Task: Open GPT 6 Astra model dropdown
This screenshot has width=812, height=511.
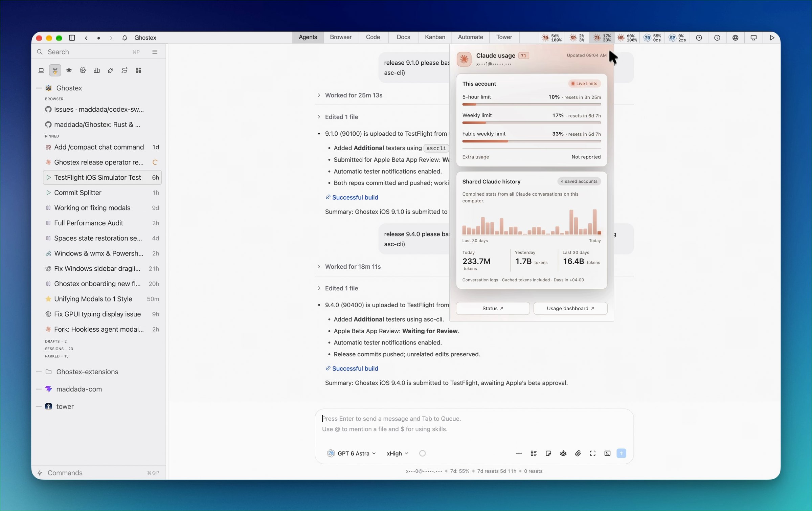Action: 352,453
